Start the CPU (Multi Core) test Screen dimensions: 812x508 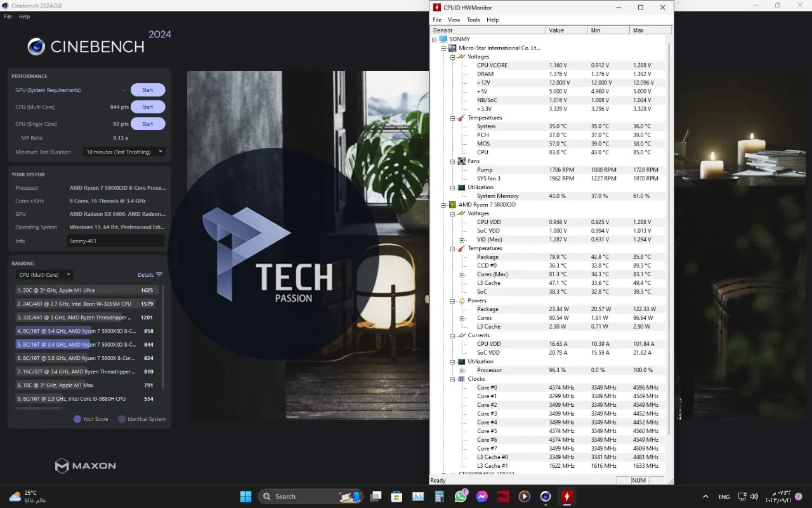(x=148, y=107)
